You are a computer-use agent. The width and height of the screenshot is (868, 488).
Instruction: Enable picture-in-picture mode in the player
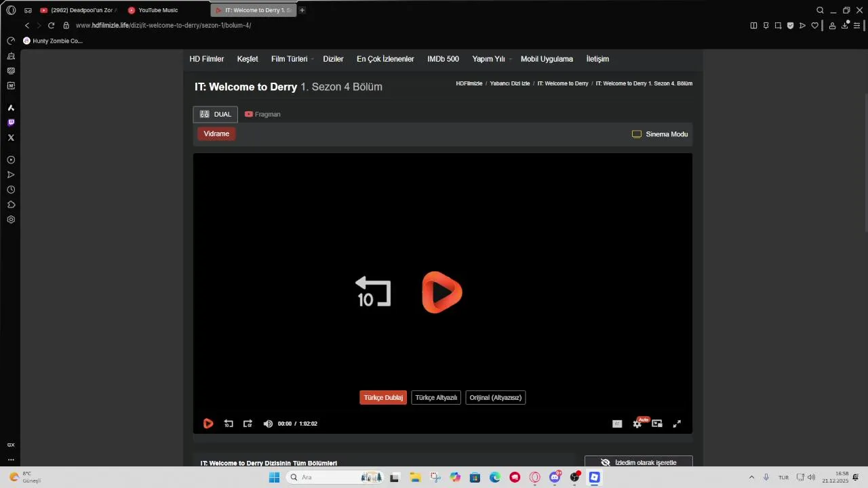pos(657,424)
